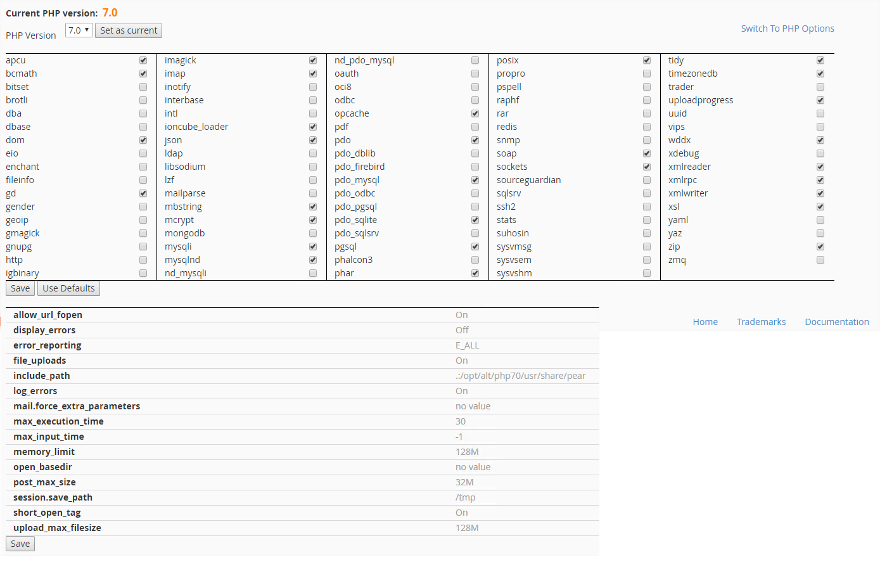Disable the xmlreader checkbox
This screenshot has width=880, height=588.
tap(820, 167)
